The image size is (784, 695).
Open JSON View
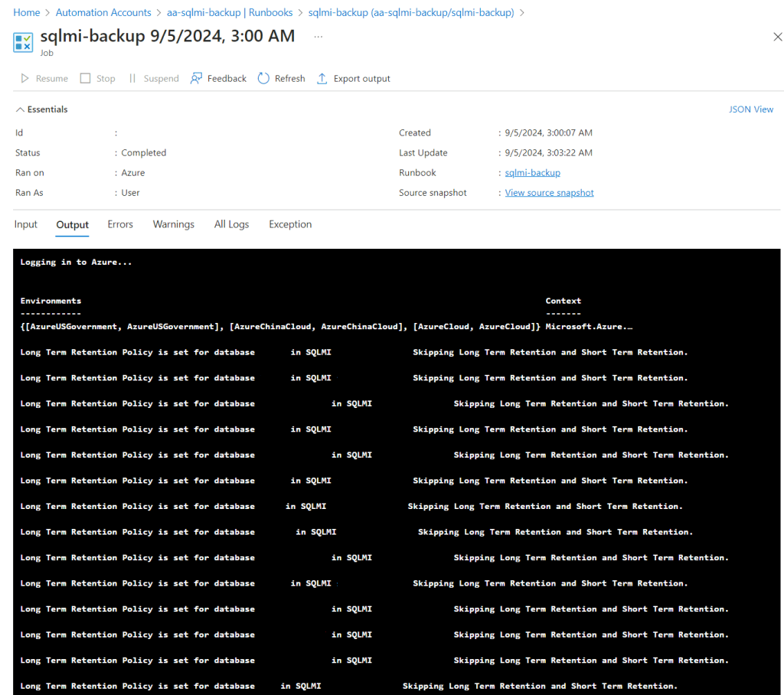tap(751, 109)
